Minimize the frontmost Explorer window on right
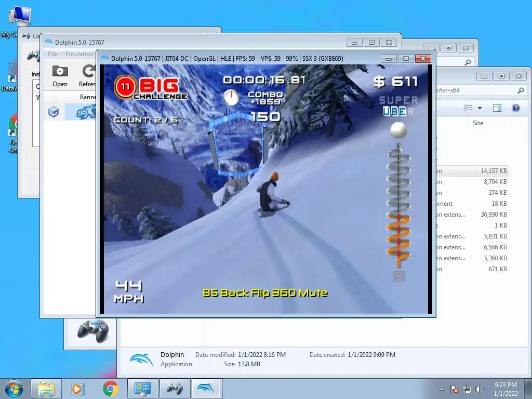The image size is (532, 399). [x=484, y=76]
